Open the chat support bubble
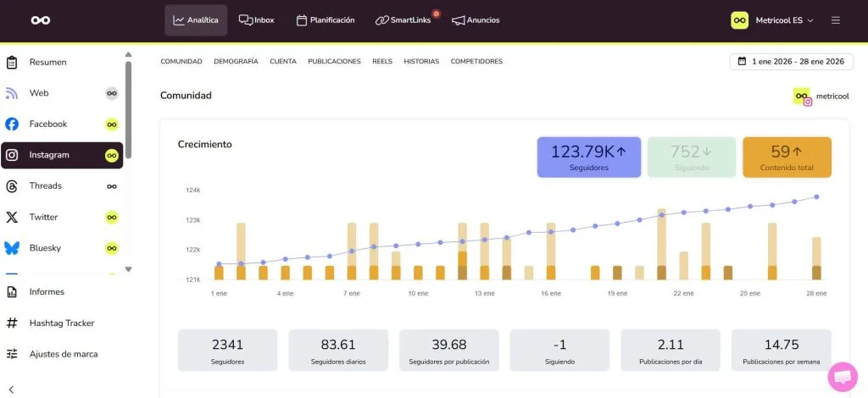This screenshot has width=868, height=398. (x=842, y=377)
